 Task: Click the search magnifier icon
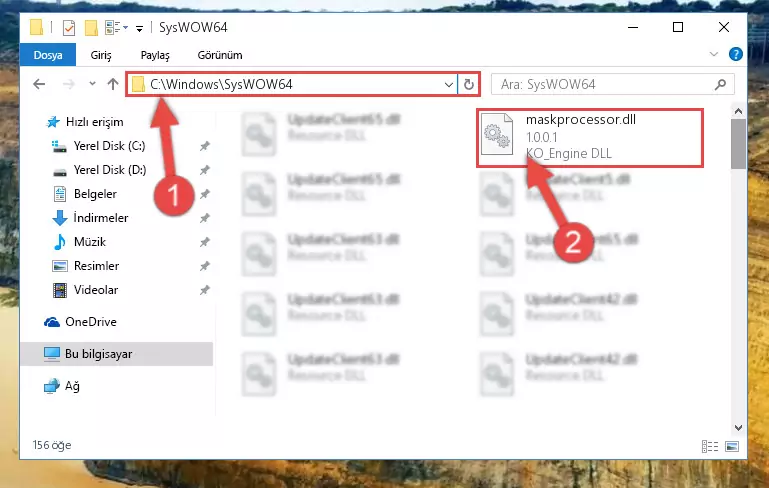(x=720, y=84)
